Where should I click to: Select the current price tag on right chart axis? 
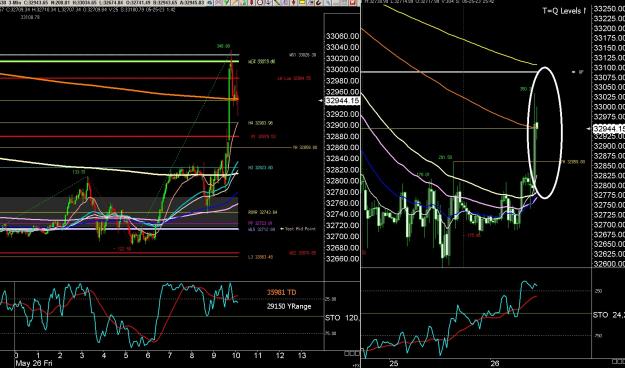609,128
